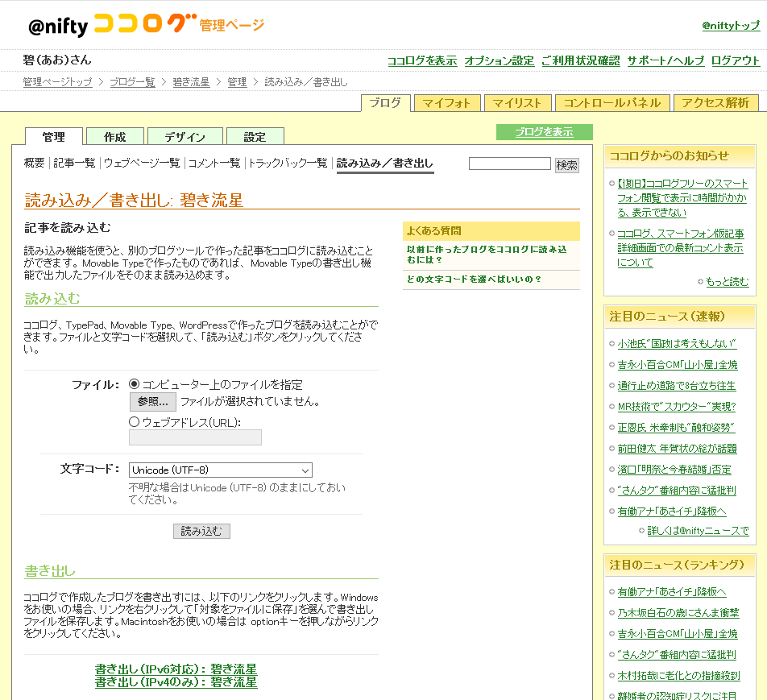Open オプション設定 link
Image resolution: width=767 pixels, height=700 pixels.
(x=499, y=60)
